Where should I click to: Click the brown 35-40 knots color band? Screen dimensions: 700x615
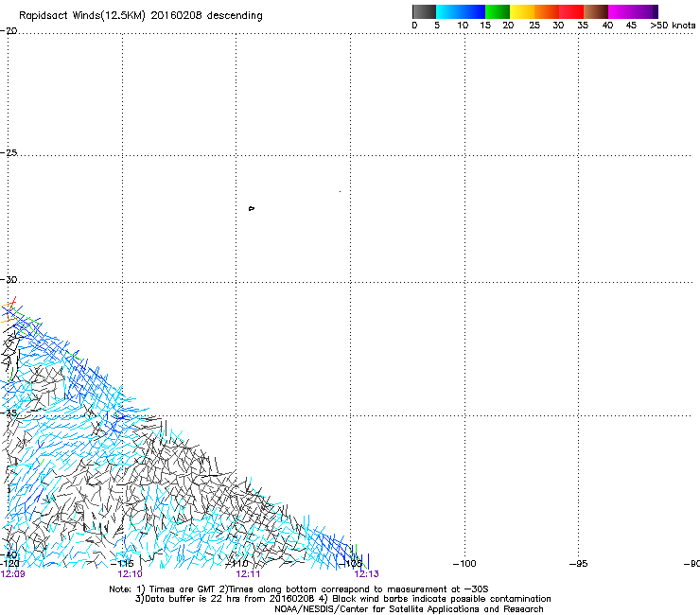(x=596, y=11)
